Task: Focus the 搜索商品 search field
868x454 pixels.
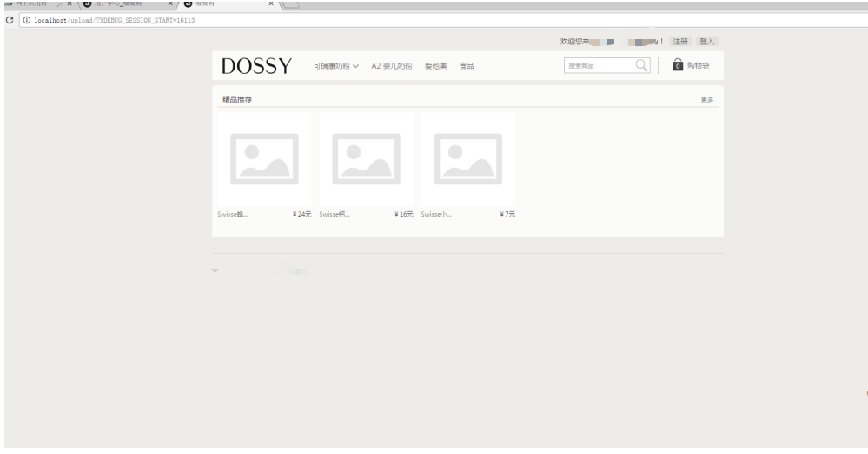Action: 600,65
